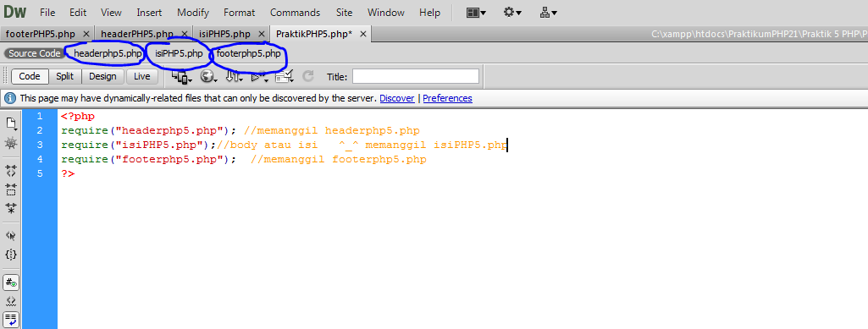
Task: Click require("isiPHP5.php") code on line 3
Action: [138, 145]
